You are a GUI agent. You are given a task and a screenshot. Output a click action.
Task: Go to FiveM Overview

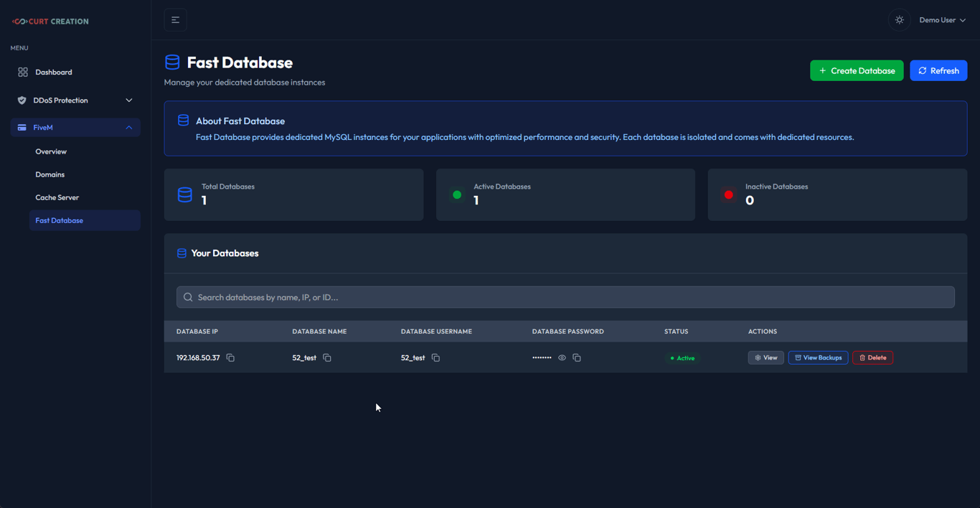pyautogui.click(x=51, y=152)
